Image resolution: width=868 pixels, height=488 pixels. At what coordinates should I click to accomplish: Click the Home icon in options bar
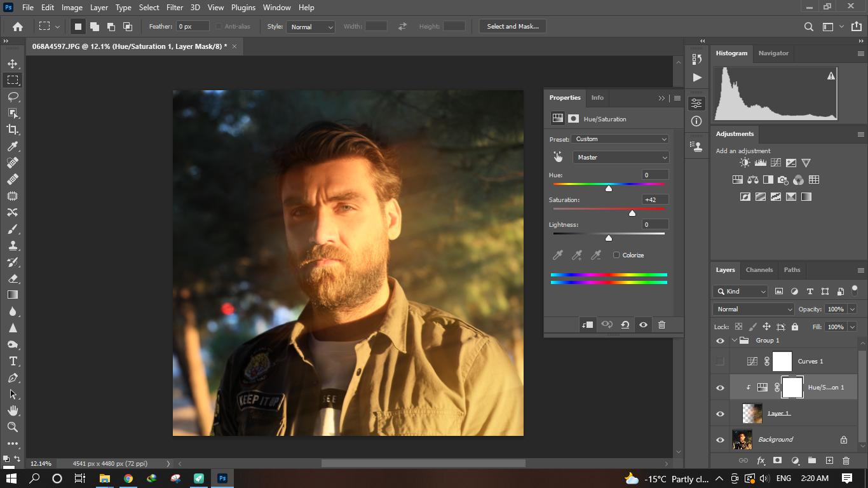(x=18, y=27)
